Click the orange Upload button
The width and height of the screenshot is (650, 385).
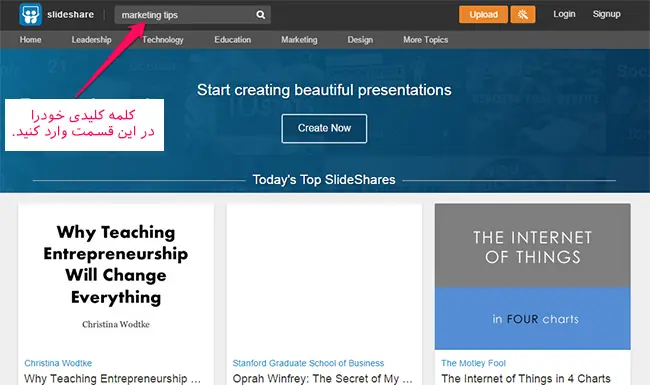pyautogui.click(x=483, y=15)
